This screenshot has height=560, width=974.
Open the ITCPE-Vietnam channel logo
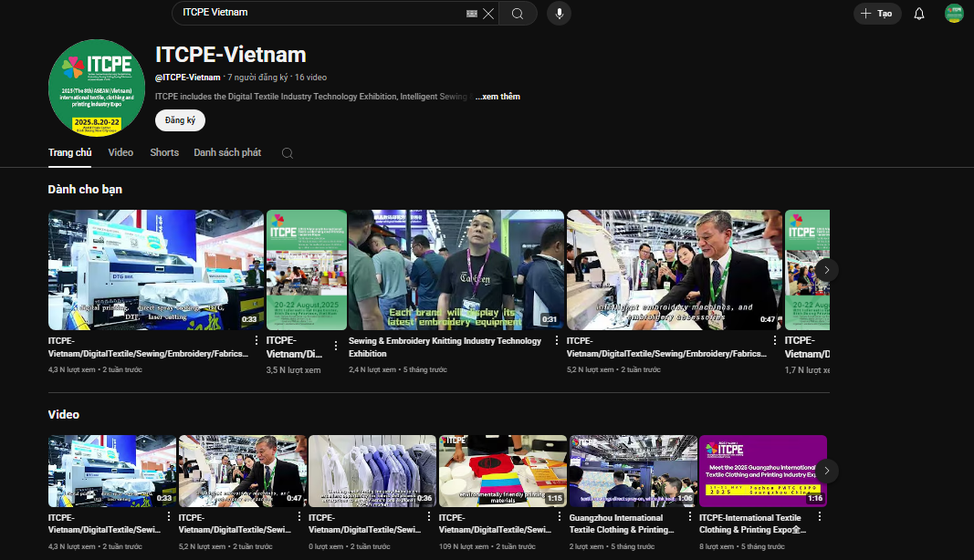point(97,88)
